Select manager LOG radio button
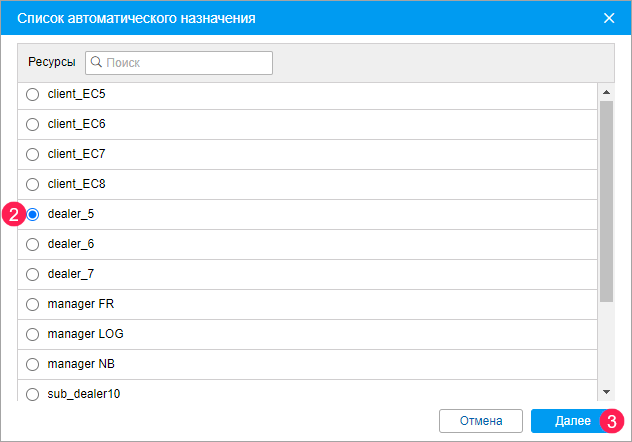632x442 pixels. pos(32,334)
